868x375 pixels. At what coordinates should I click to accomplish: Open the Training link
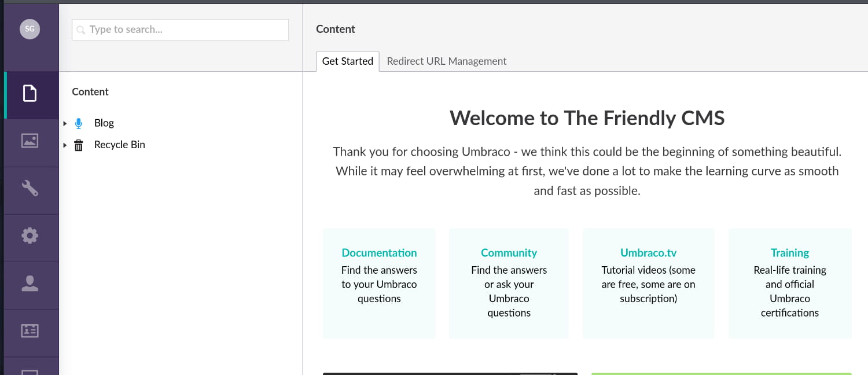point(789,253)
